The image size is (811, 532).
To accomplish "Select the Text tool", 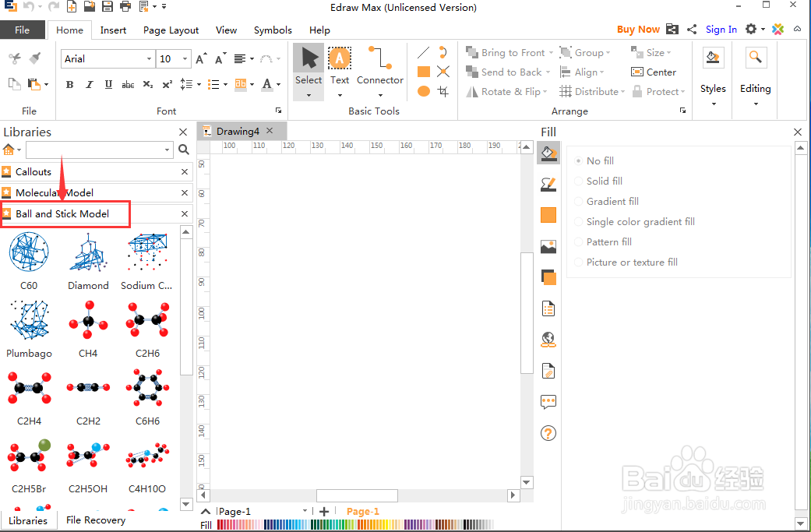I will tap(340, 72).
